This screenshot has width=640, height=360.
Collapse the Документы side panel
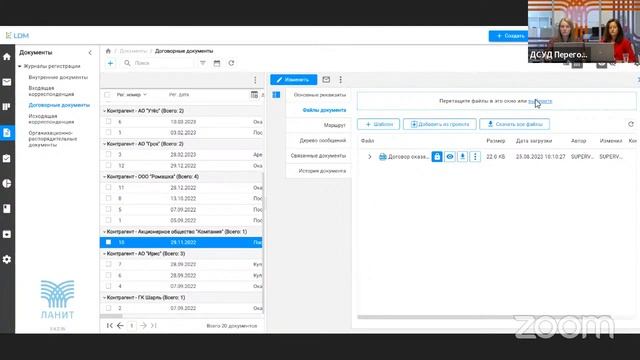click(90, 53)
